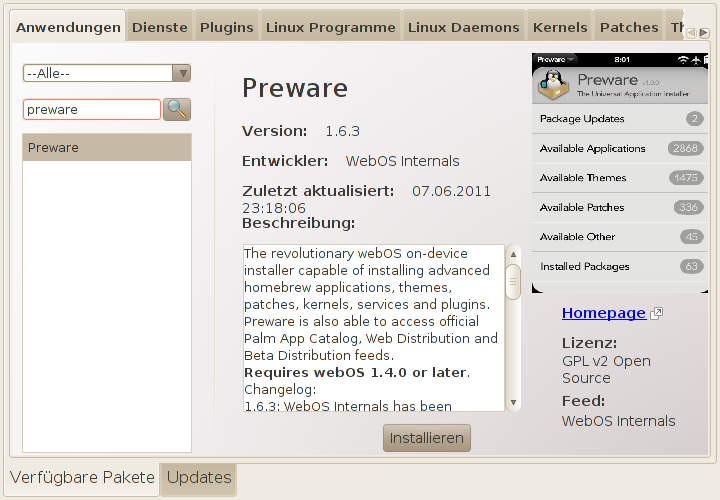Select the Verfügbare Pakete bottom tab
The image size is (720, 500).
click(83, 478)
